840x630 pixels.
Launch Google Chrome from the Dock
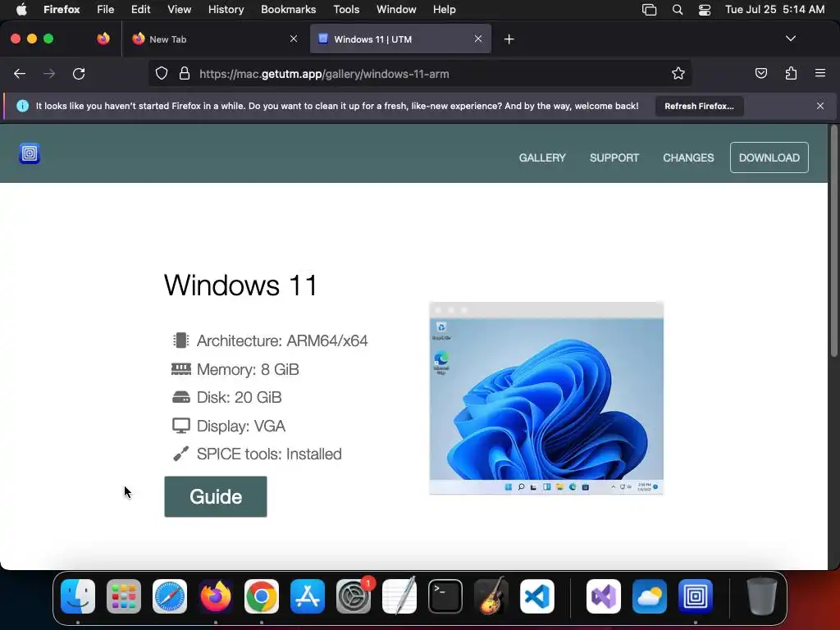pos(262,596)
